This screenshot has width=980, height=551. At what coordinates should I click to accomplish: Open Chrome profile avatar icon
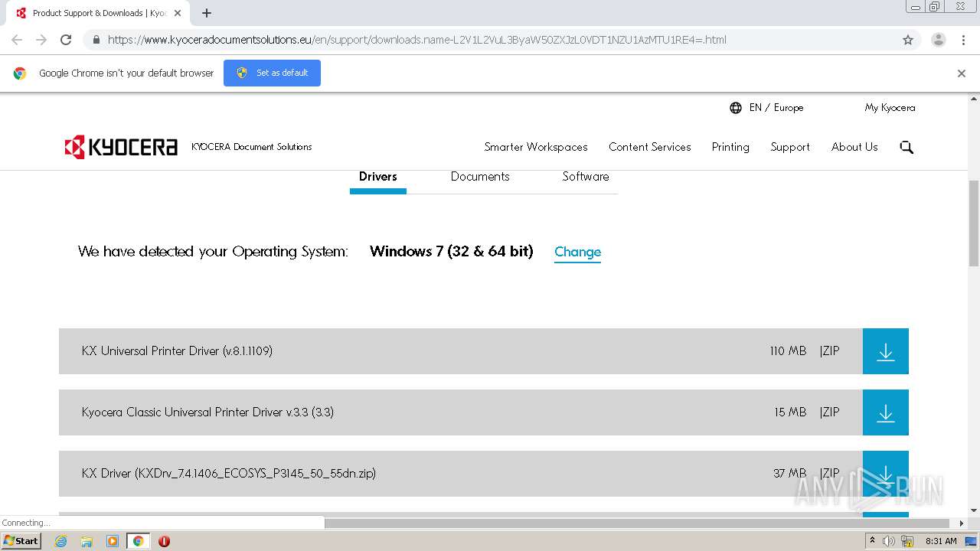(x=938, y=40)
